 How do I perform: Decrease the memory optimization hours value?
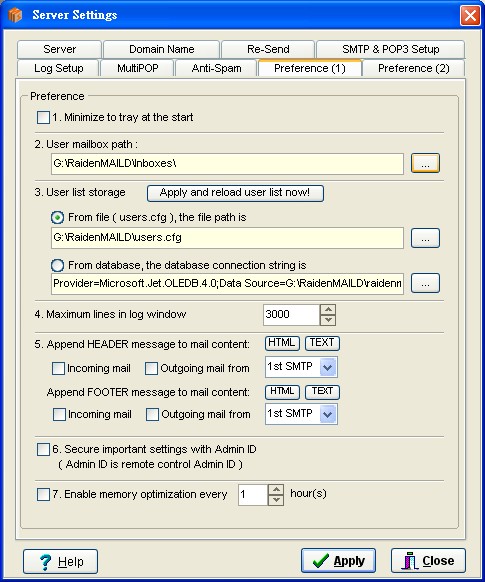tap(276, 500)
